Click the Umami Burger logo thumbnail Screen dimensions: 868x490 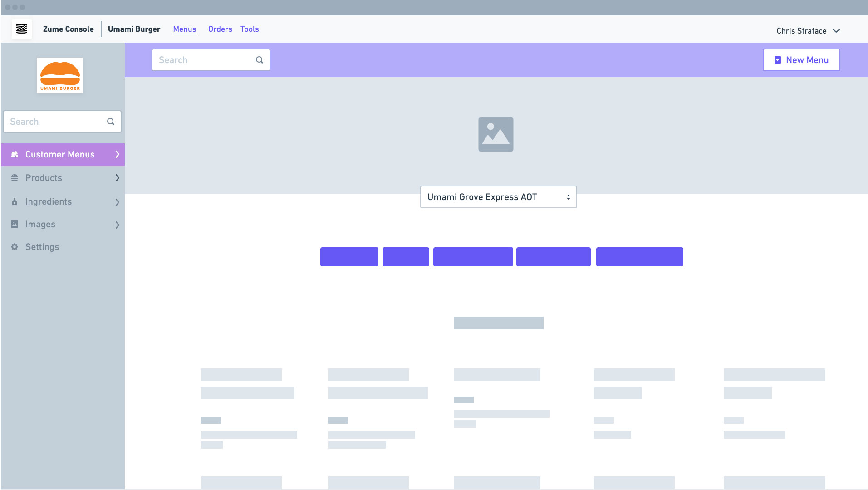point(60,75)
